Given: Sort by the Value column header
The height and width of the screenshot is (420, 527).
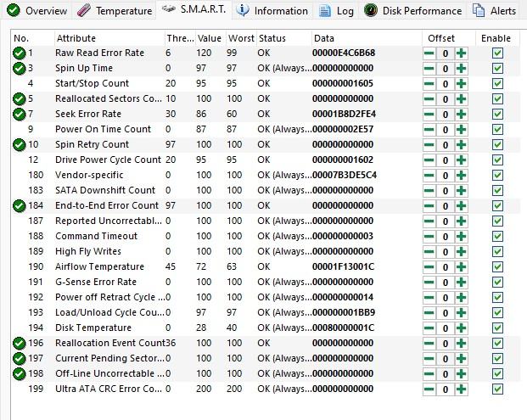Looking at the screenshot, I should pyautogui.click(x=210, y=38).
